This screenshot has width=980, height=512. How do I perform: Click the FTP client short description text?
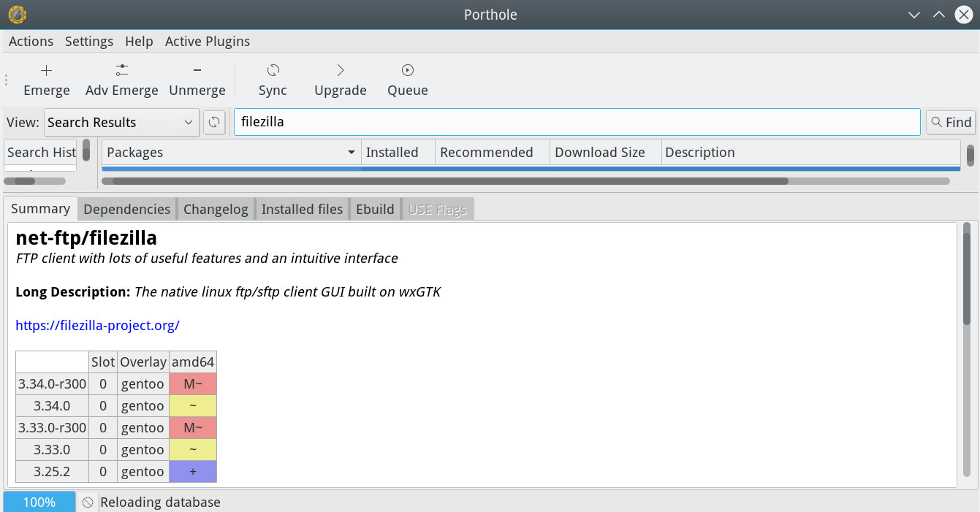point(207,259)
